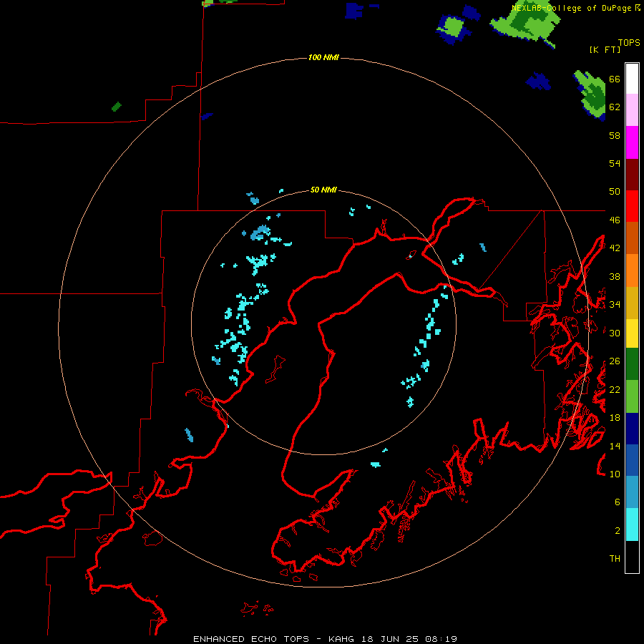
Task: Click the legend value 66
Action: (x=615, y=79)
